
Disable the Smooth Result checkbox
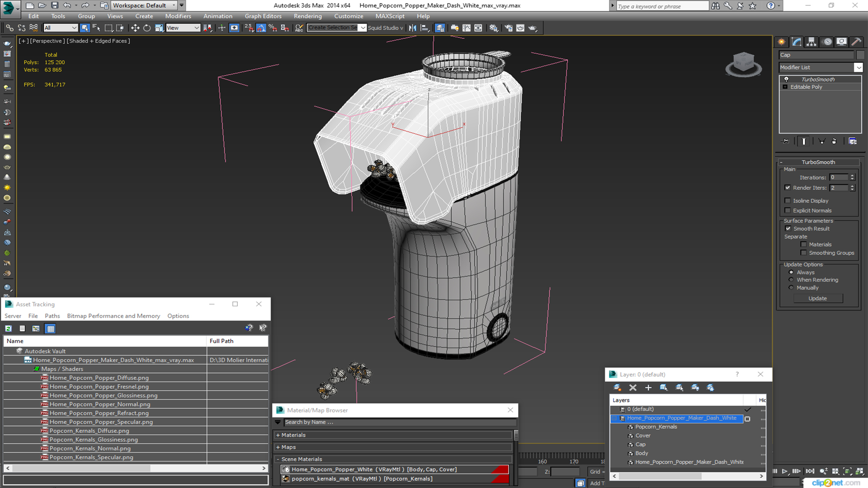pyautogui.click(x=788, y=229)
